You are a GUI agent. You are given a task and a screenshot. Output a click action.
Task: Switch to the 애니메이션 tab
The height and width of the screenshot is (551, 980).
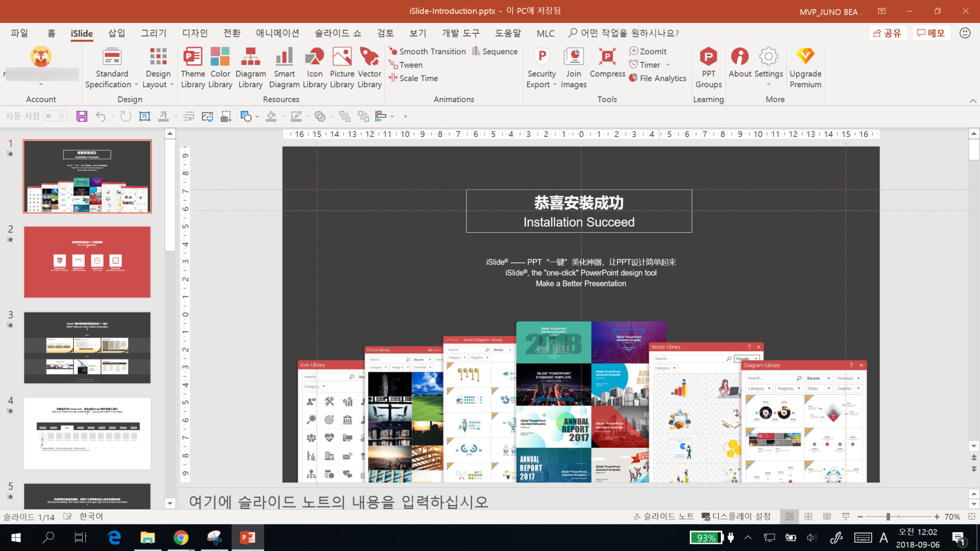pyautogui.click(x=277, y=33)
